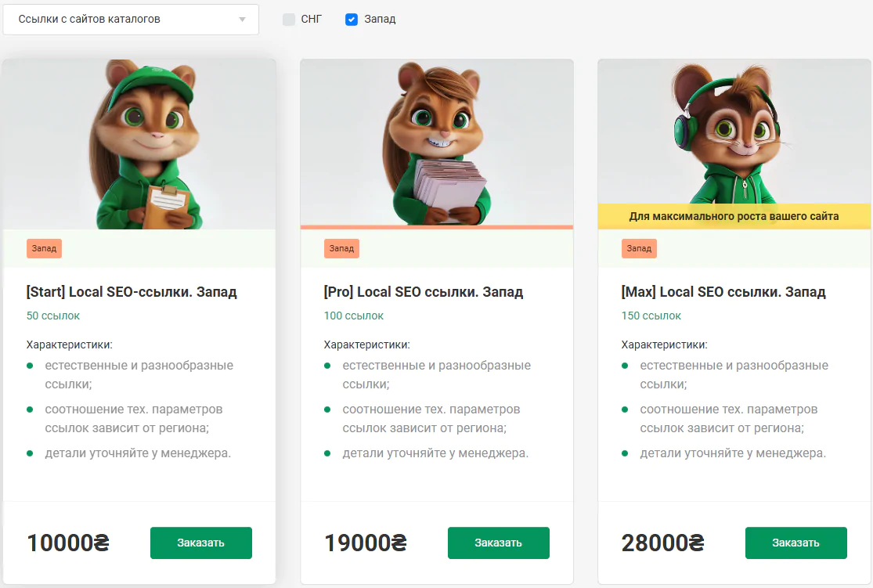Order the Start plan for 10000₴
Screen dimensions: 873x588
point(201,543)
